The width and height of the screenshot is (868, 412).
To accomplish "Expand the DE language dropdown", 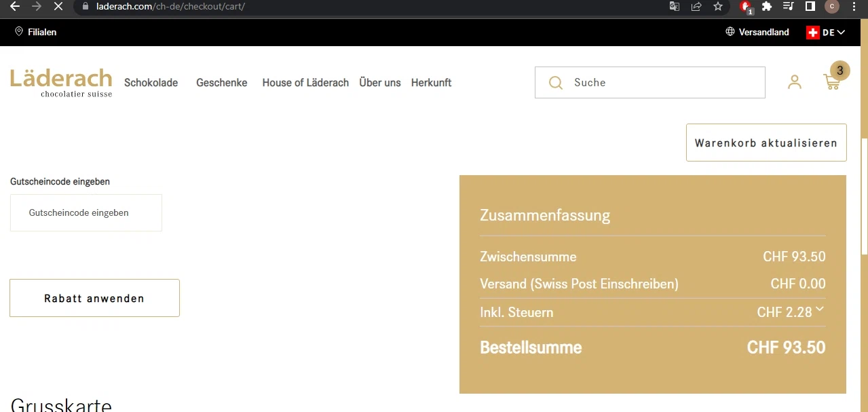I will tap(834, 32).
